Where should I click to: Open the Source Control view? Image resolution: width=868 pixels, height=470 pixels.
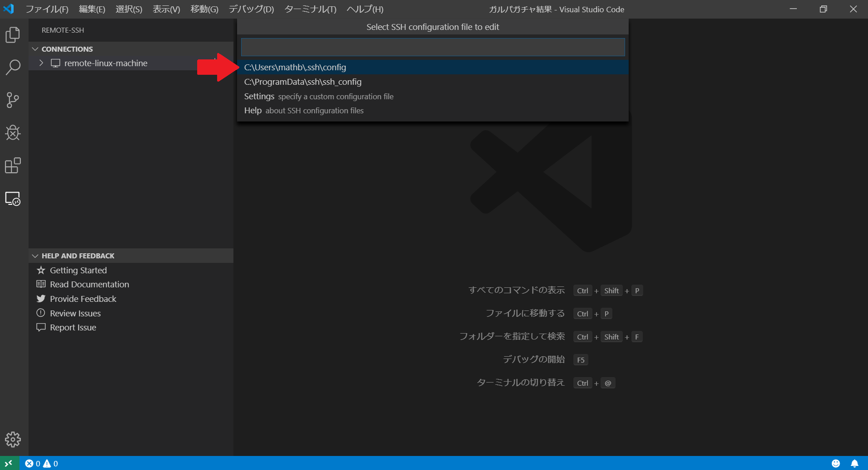click(x=13, y=100)
